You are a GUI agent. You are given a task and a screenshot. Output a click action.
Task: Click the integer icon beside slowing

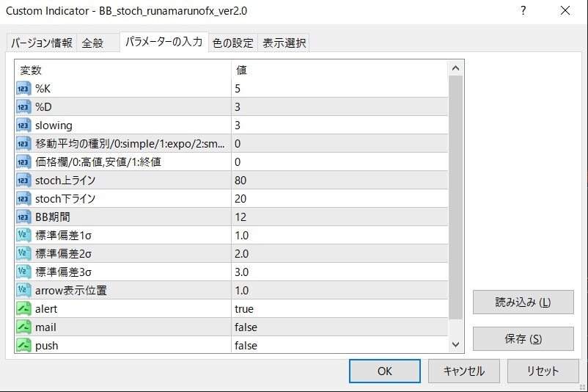pyautogui.click(x=23, y=126)
